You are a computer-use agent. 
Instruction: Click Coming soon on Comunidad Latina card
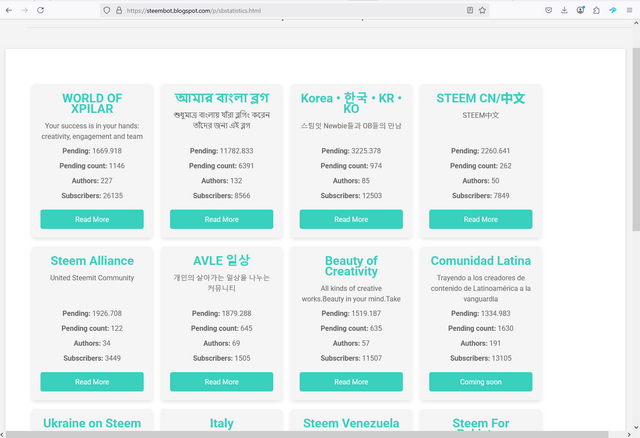click(x=480, y=382)
